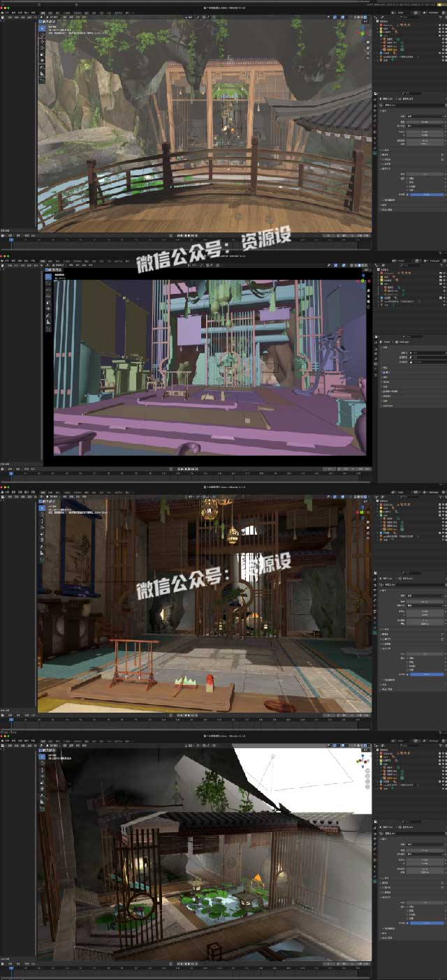Select the Select Box tool in top Blender window
Image resolution: width=447 pixels, height=980 pixels.
tap(42, 29)
